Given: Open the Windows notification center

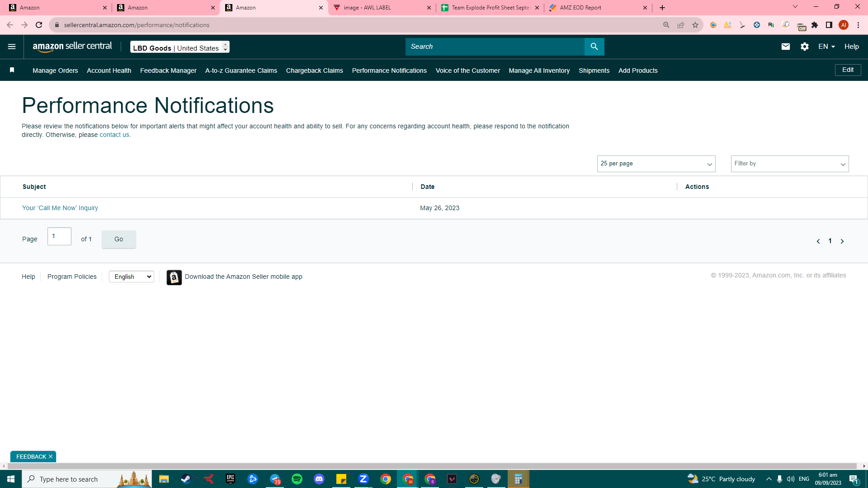Looking at the screenshot, I should pyautogui.click(x=854, y=479).
